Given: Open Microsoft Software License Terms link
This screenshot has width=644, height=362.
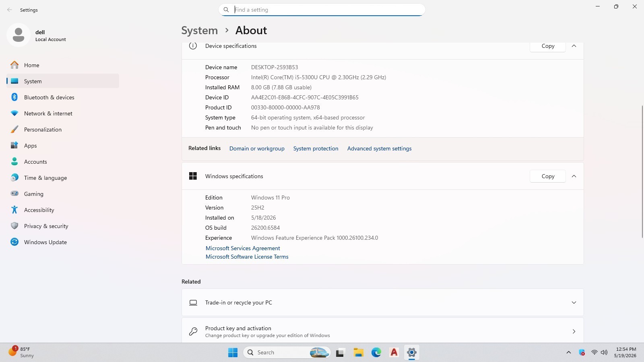Looking at the screenshot, I should pyautogui.click(x=247, y=257).
